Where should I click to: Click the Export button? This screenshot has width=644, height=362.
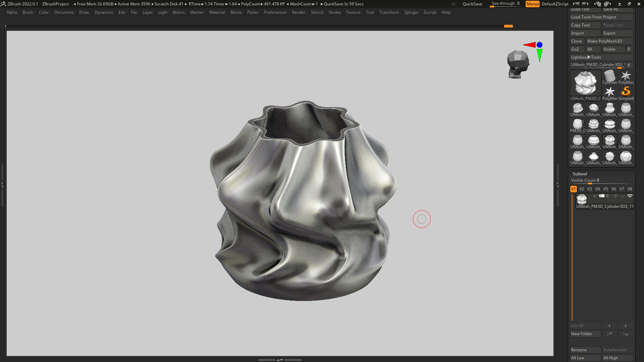coord(618,33)
